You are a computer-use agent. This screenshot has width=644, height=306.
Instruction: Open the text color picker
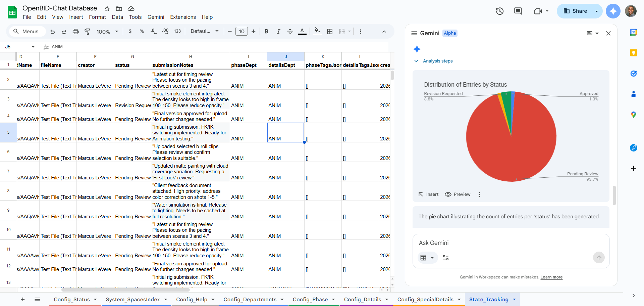point(302,31)
